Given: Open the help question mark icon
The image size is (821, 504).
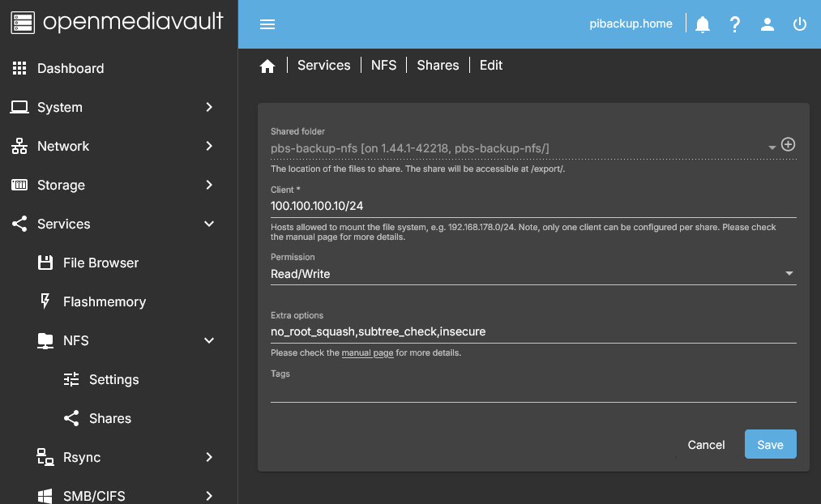Looking at the screenshot, I should [735, 24].
